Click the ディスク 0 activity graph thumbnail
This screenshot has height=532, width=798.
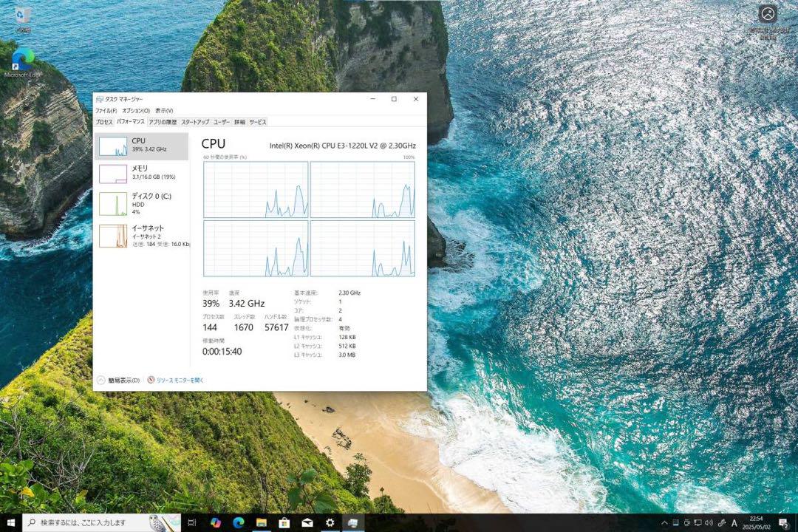click(113, 204)
